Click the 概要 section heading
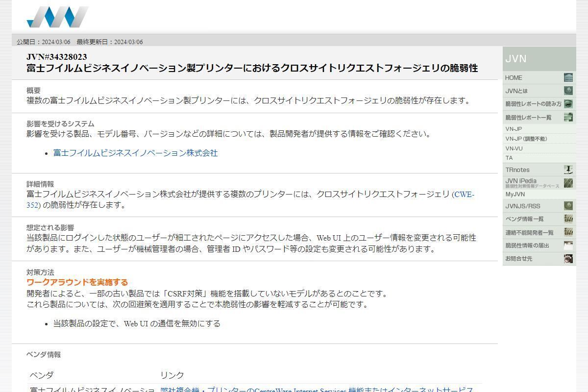The image size is (588, 392). click(33, 90)
